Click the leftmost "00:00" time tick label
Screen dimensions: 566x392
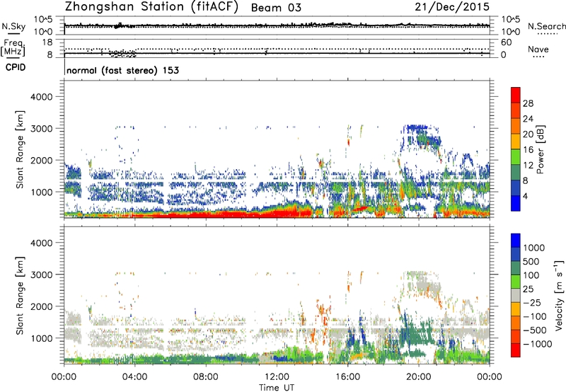pyautogui.click(x=64, y=377)
